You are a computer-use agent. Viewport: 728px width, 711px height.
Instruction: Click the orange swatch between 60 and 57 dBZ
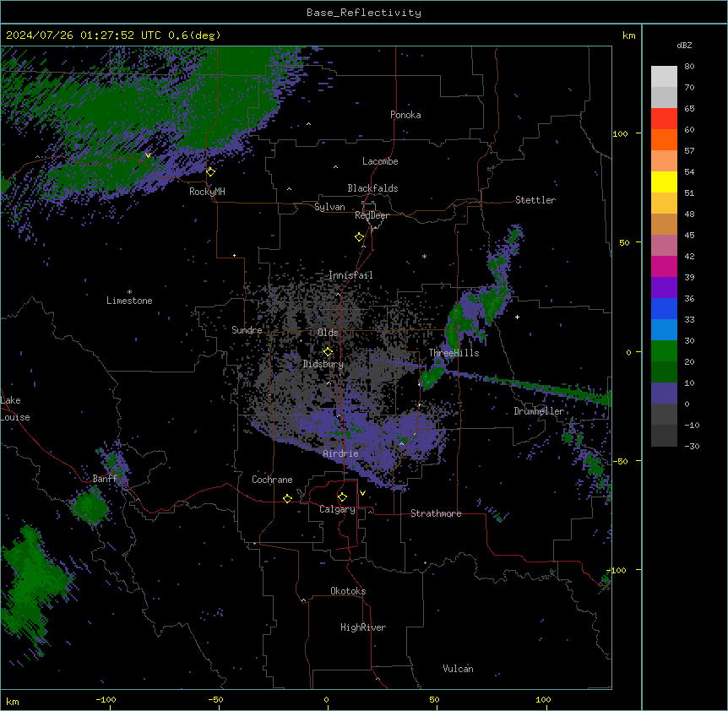click(x=664, y=139)
